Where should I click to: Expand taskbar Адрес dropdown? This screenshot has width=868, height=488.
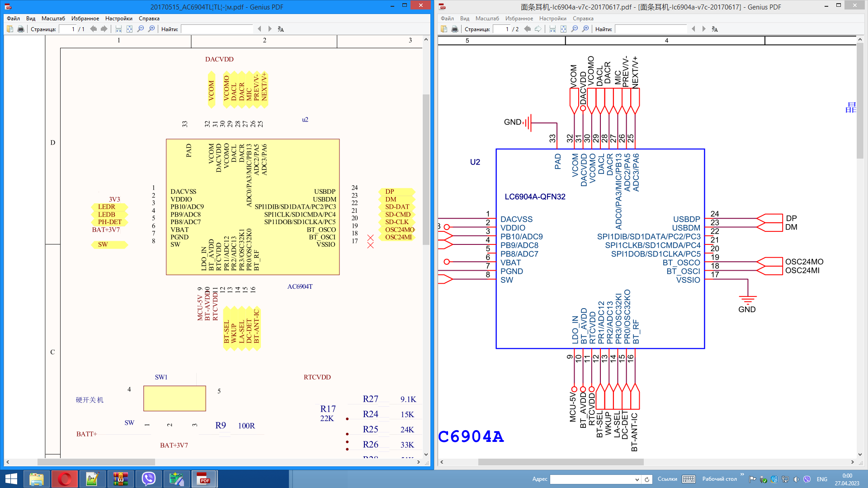(637, 479)
